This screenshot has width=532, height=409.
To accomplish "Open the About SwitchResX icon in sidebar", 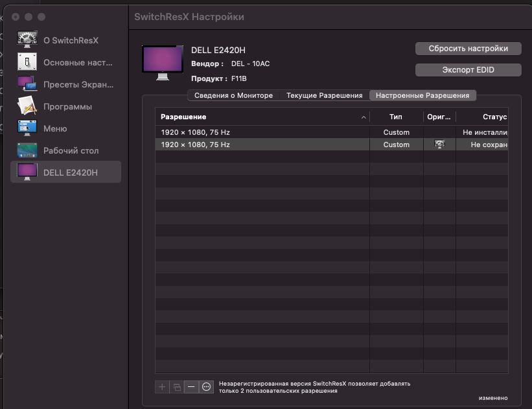I will tap(27, 40).
